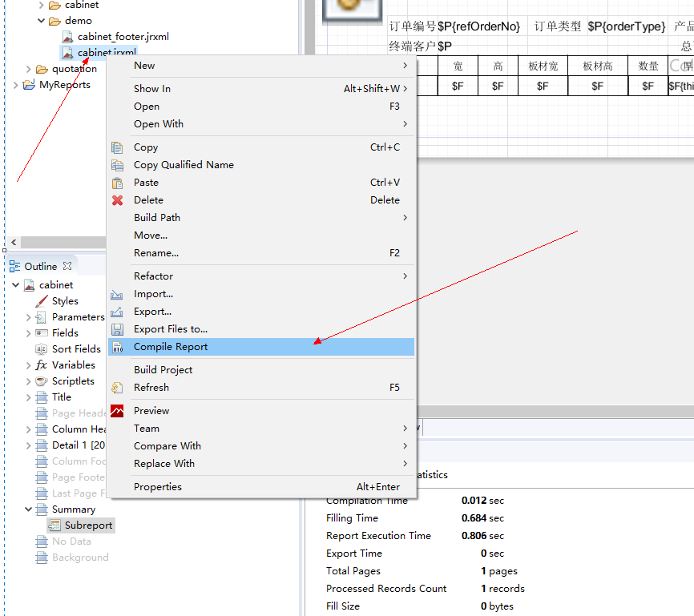Image resolution: width=694 pixels, height=616 pixels.
Task: Select Build Project menu entry
Action: 261,370
